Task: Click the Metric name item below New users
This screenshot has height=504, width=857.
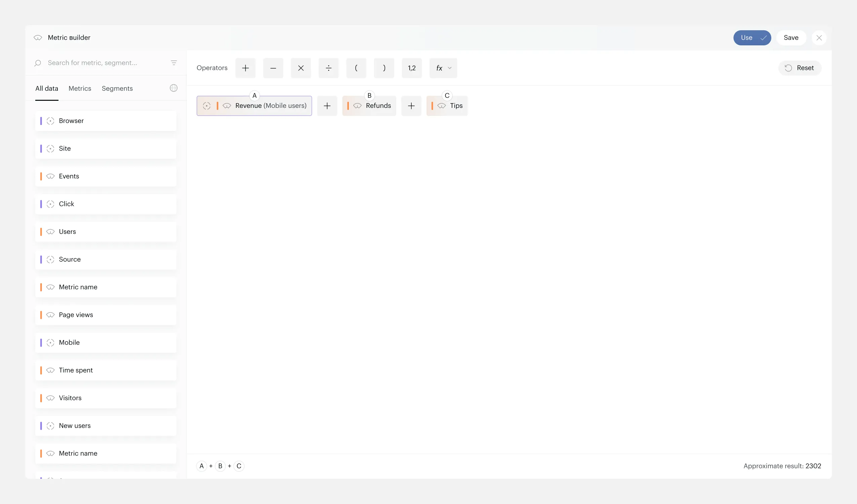Action: coord(106,453)
